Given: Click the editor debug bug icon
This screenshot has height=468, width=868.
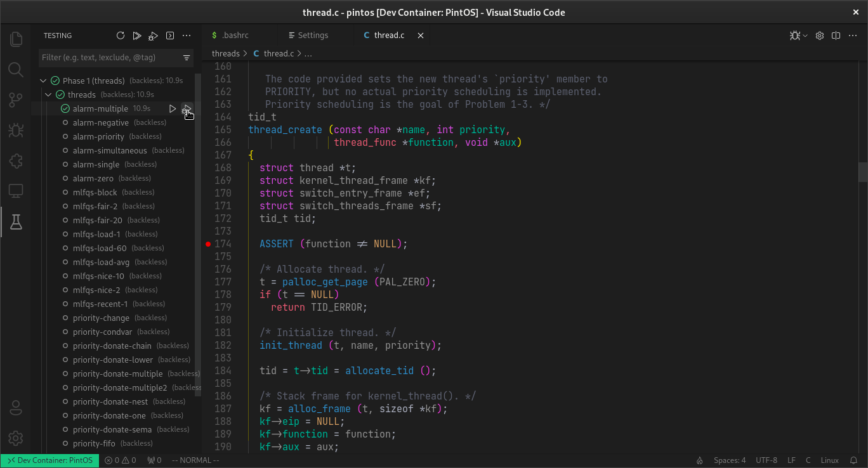Looking at the screenshot, I should point(794,36).
